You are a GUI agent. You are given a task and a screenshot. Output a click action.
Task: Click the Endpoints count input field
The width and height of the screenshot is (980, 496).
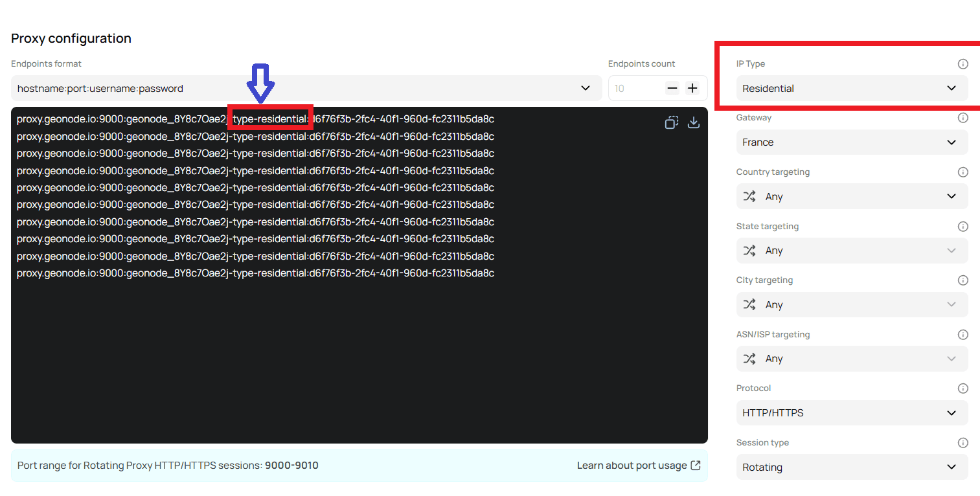point(632,88)
